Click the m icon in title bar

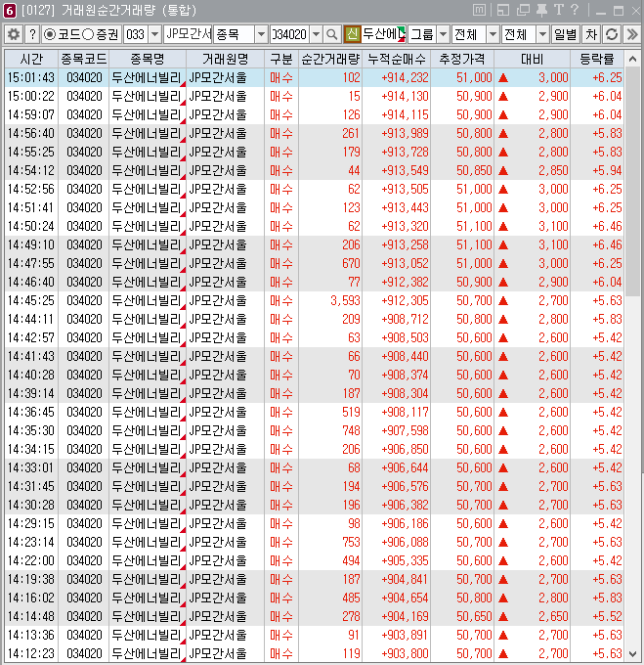point(479,10)
